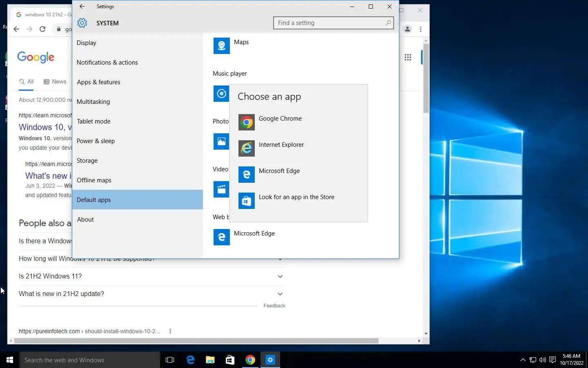Image resolution: width=588 pixels, height=368 pixels.
Task: Open Power & sleep settings
Action: click(x=138, y=141)
